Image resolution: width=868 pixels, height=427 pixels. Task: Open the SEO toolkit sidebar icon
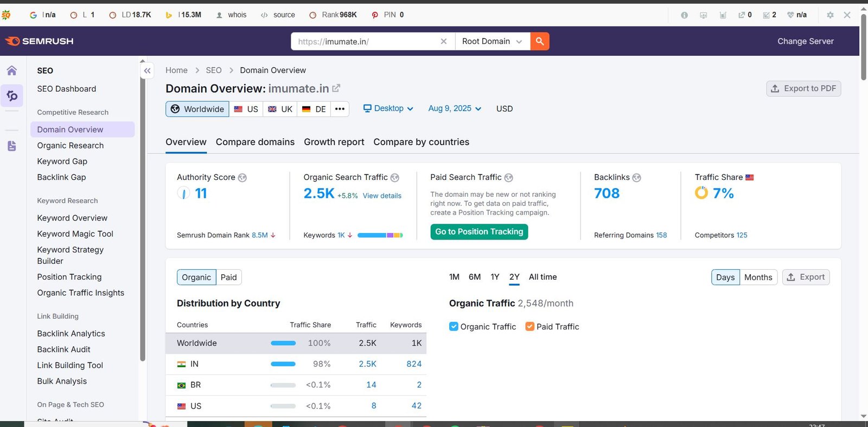(x=12, y=96)
